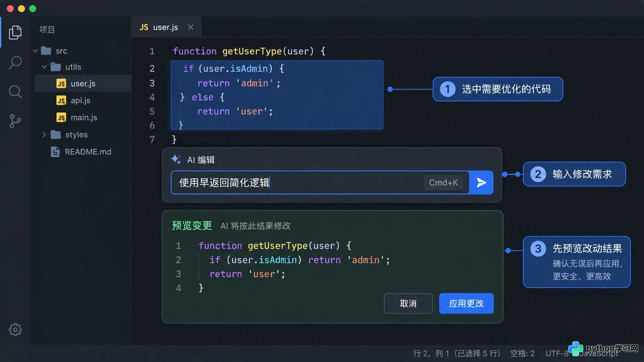644x362 pixels.
Task: Open the search magnifier with tilted handle
Action: pyautogui.click(x=15, y=63)
